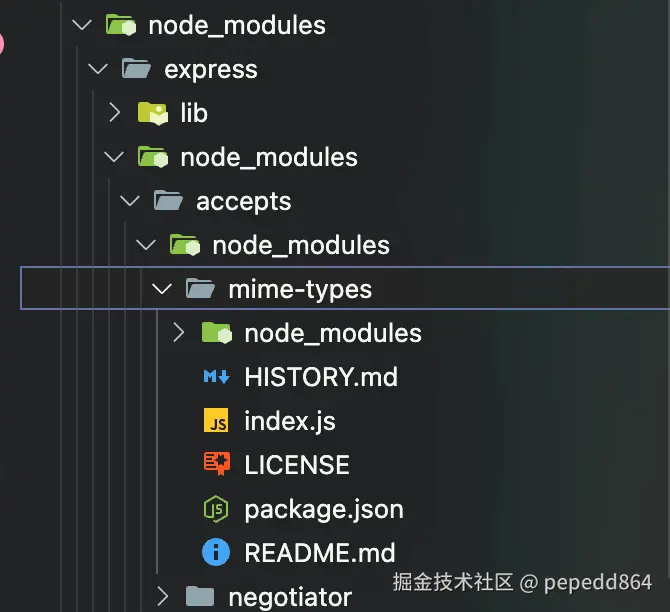Select the accepts folder label
This screenshot has width=670, height=612.
(243, 201)
